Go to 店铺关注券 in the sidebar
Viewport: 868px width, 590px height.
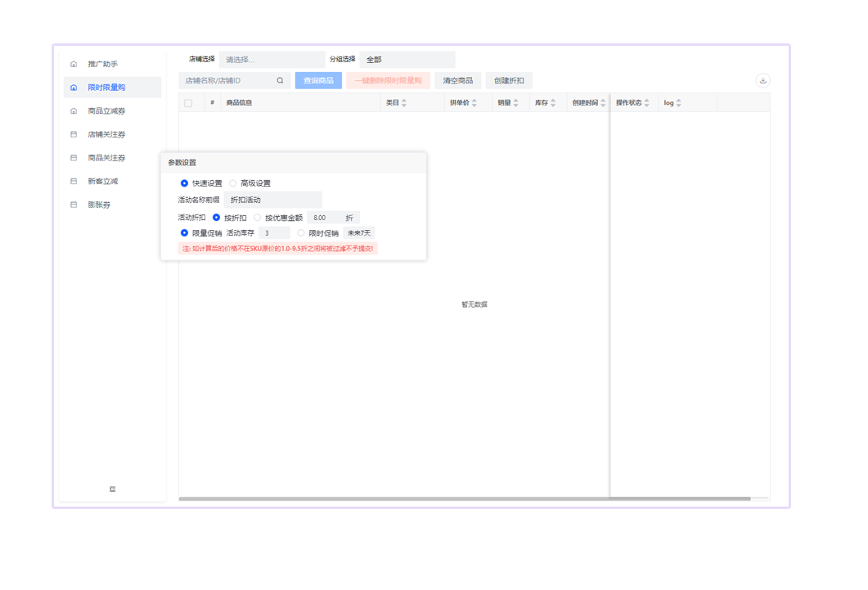coord(106,134)
